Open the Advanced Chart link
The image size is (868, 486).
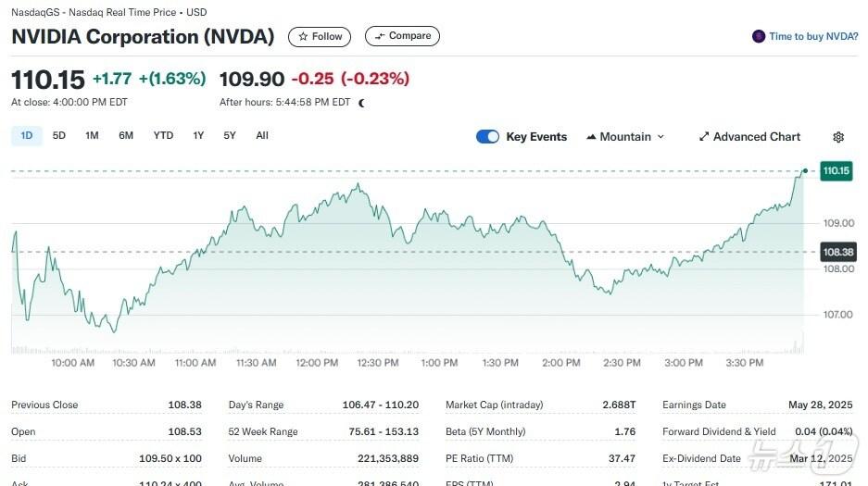click(756, 137)
